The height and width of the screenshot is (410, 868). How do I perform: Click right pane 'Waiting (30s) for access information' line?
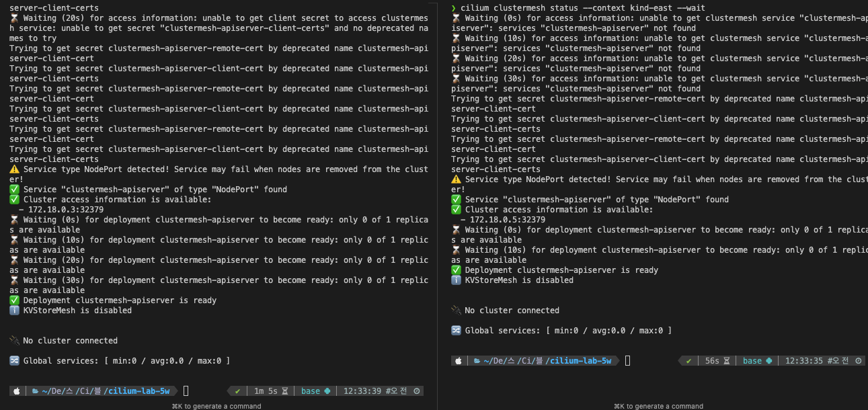click(660, 83)
